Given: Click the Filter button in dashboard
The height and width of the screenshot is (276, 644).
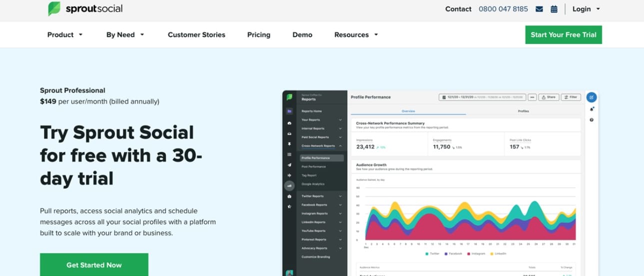Looking at the screenshot, I should (x=571, y=97).
